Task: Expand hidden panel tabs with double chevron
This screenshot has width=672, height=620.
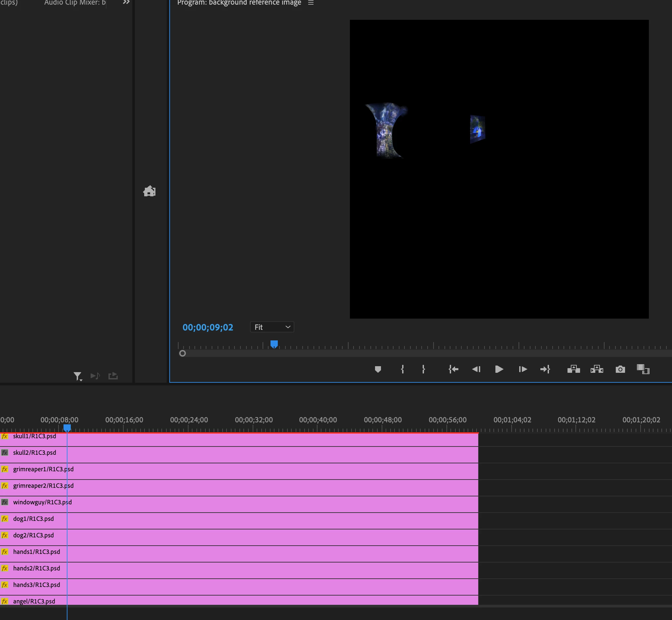Action: click(x=126, y=2)
